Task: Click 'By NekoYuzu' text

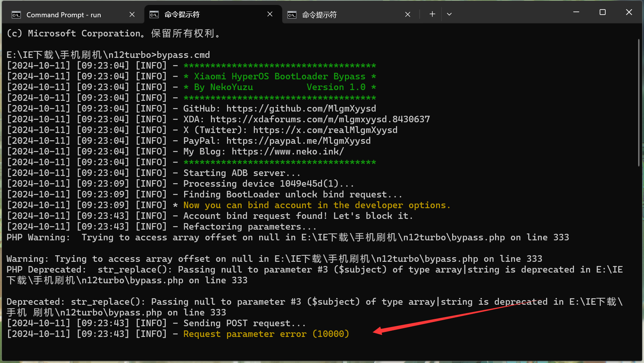Action: (x=224, y=87)
